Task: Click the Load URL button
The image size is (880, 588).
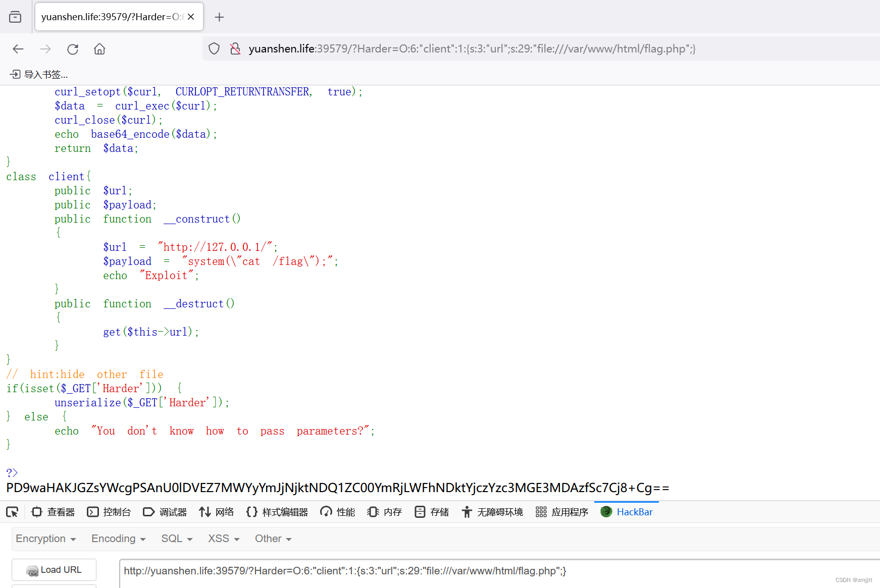Action: coord(54,569)
